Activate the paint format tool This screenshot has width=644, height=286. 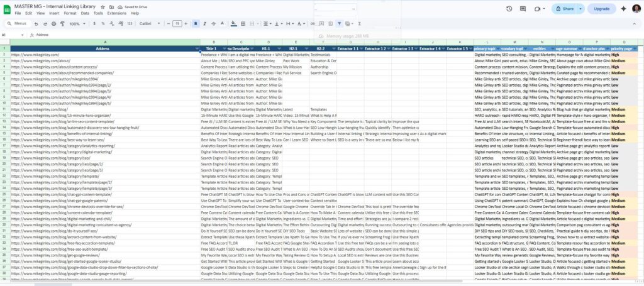62,24
